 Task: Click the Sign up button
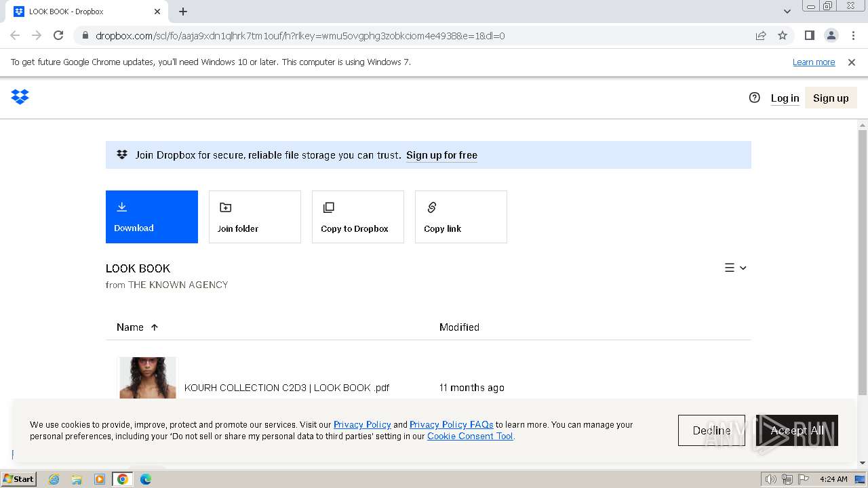click(831, 98)
